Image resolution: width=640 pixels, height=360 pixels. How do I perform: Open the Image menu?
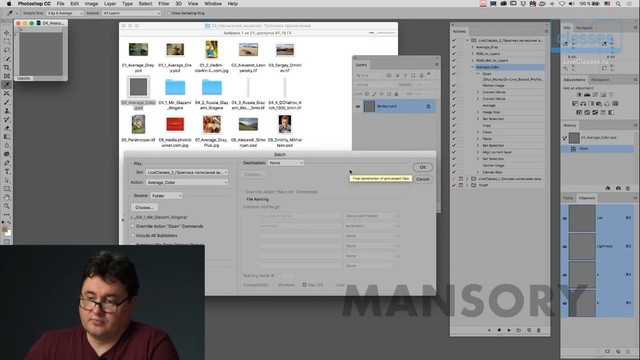[x=91, y=4]
